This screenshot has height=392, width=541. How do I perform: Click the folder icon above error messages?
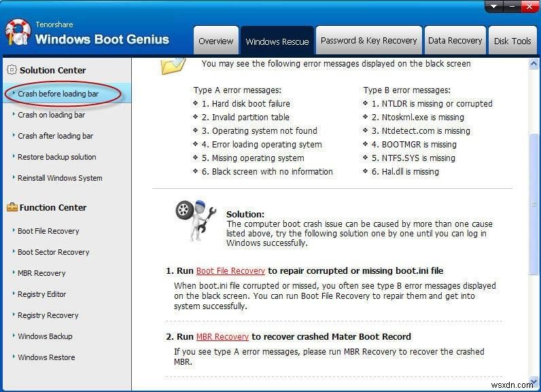[x=173, y=66]
